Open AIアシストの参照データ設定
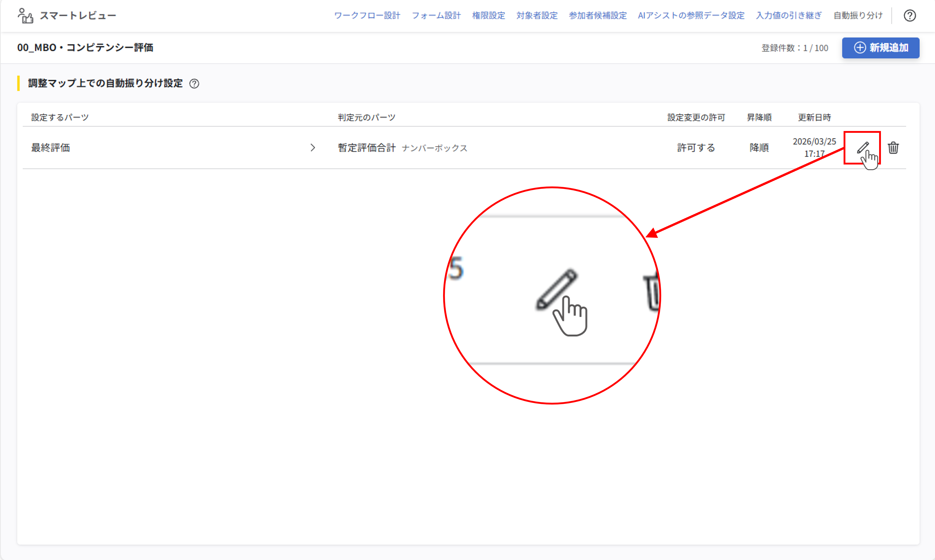 coord(691,15)
